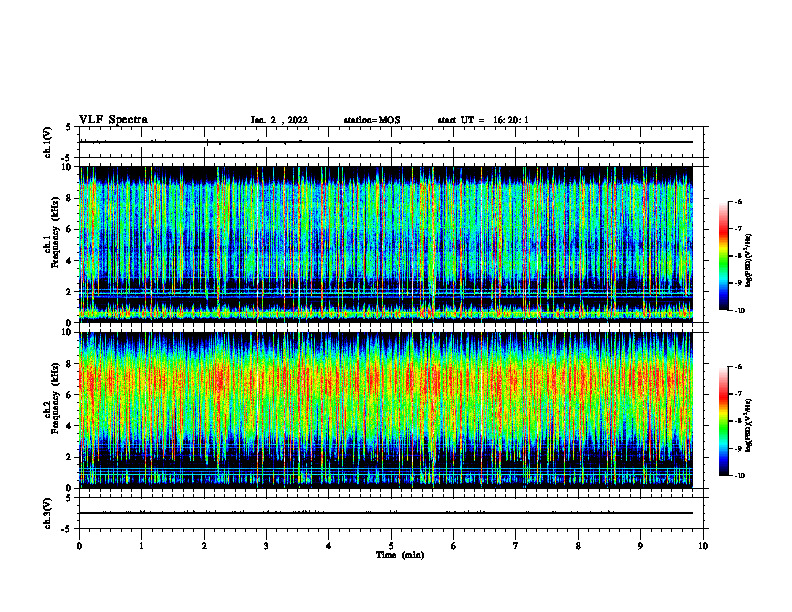The width and height of the screenshot is (792, 612).
Task: Click time axis tick label 3
Action: tap(266, 546)
